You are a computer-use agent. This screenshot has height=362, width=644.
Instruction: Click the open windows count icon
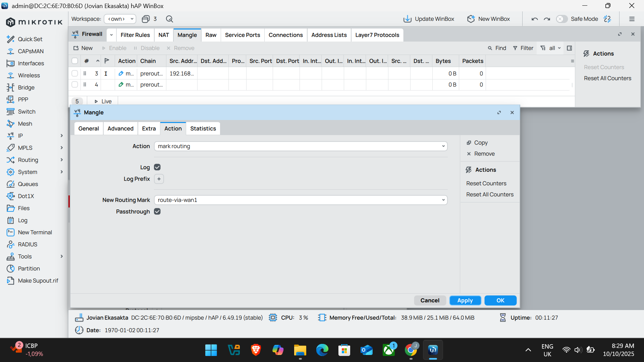pyautogui.click(x=146, y=19)
